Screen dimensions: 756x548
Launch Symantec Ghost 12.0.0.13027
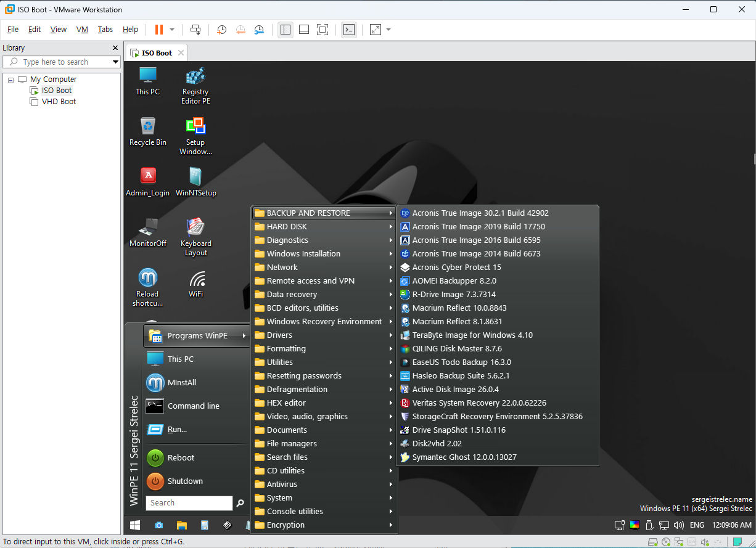click(497, 457)
